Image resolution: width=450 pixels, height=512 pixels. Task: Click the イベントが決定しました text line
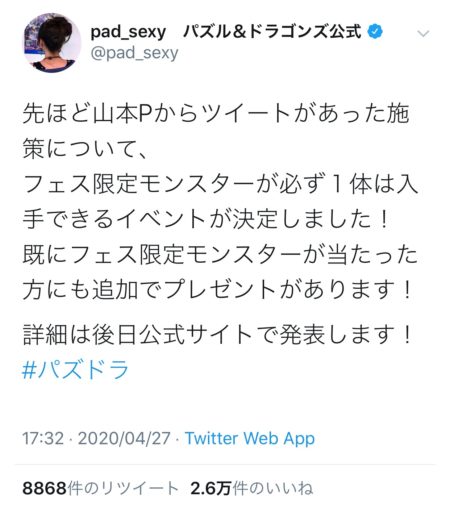206,219
